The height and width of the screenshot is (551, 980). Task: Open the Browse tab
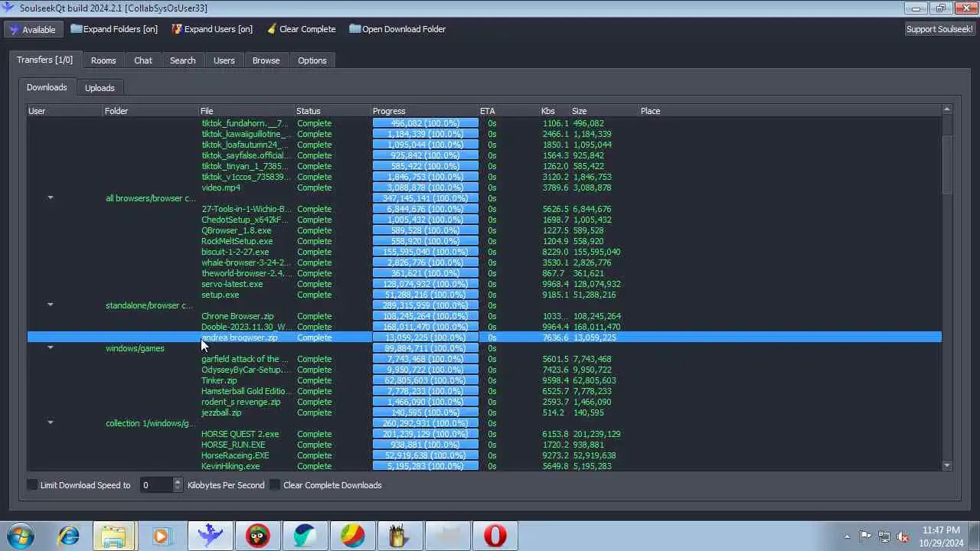tap(266, 60)
